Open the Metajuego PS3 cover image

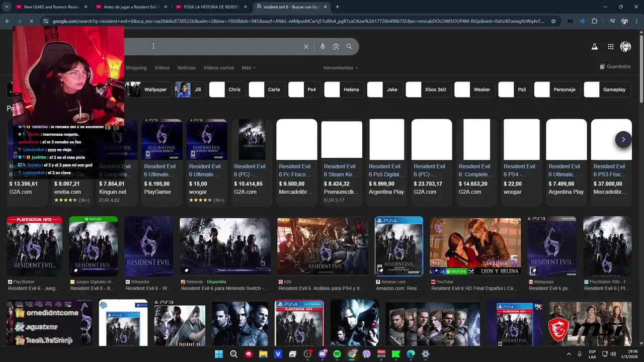point(552,246)
